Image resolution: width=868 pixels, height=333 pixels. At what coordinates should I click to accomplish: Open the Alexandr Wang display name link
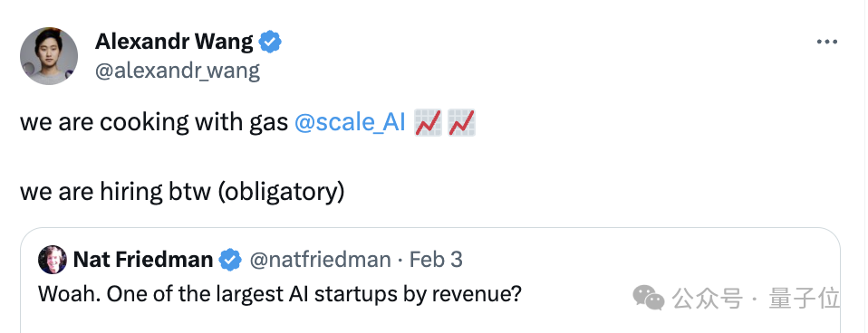[174, 42]
